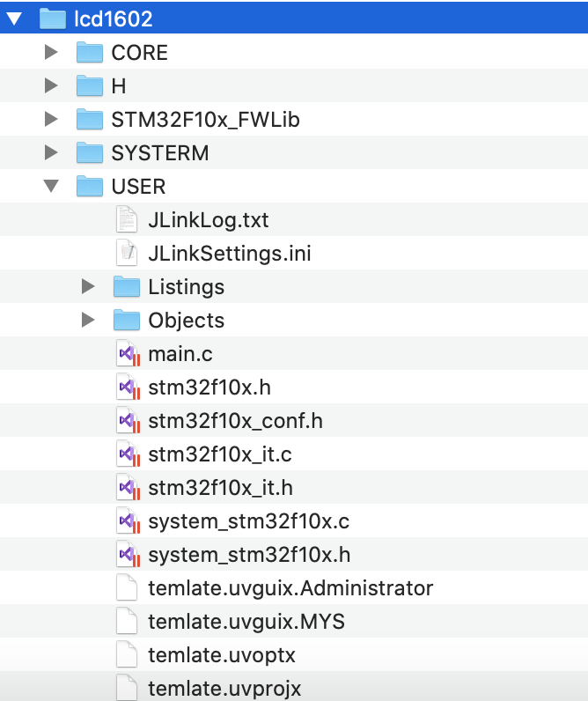The height and width of the screenshot is (701, 588).
Task: Click the stm32f10x.h file icon
Action: 129,387
